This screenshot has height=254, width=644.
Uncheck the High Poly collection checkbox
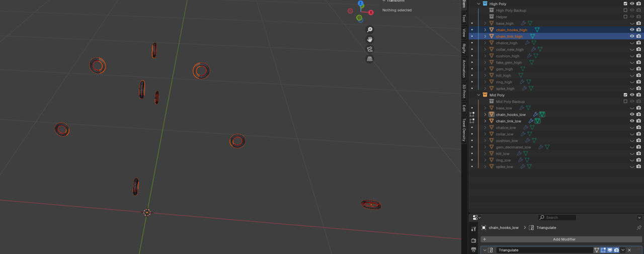625,4
